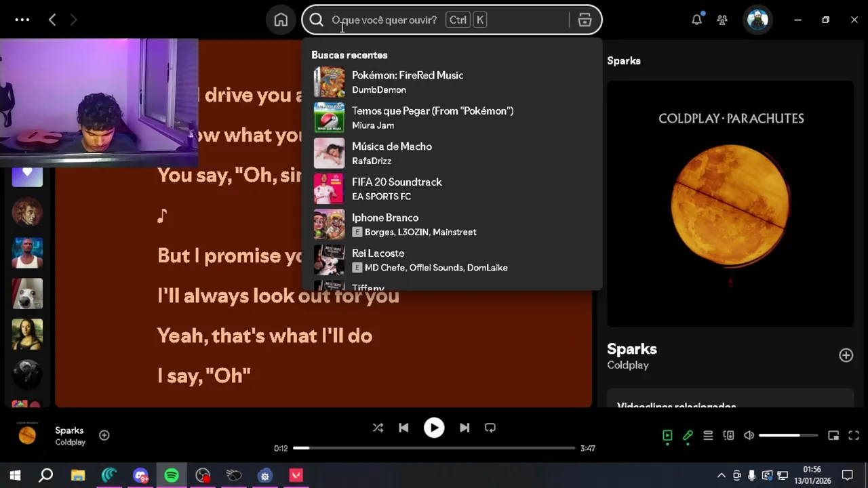Mute with the volume speaker icon
The width and height of the screenshot is (868, 488).
pyautogui.click(x=749, y=436)
